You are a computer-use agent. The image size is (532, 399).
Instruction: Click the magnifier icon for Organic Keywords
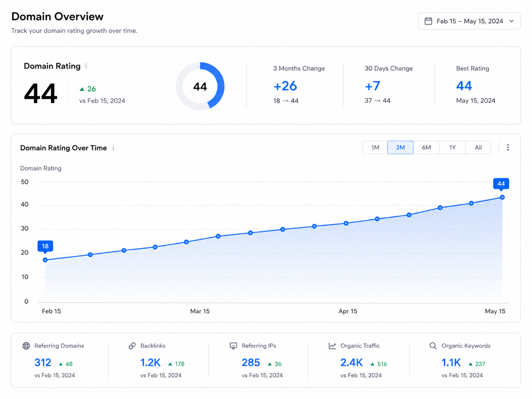point(433,346)
